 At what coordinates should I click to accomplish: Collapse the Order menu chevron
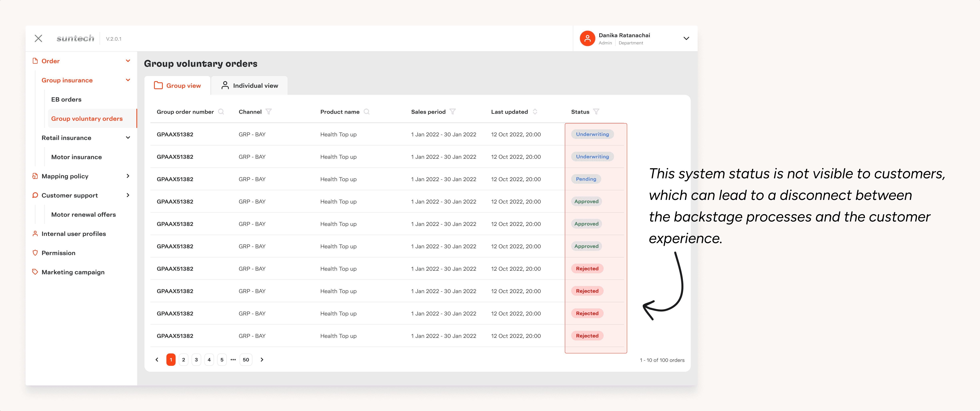pos(128,61)
